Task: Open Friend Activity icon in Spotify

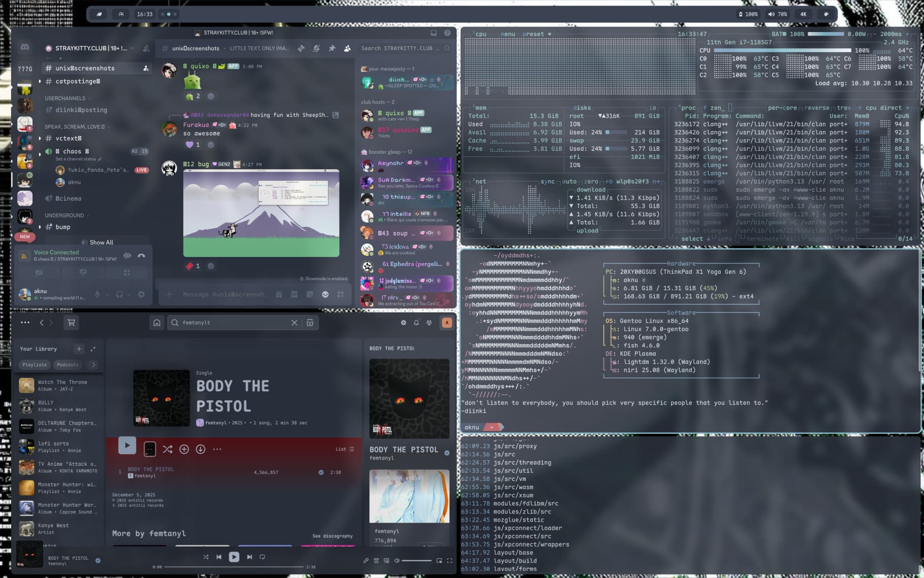Action: pos(429,323)
